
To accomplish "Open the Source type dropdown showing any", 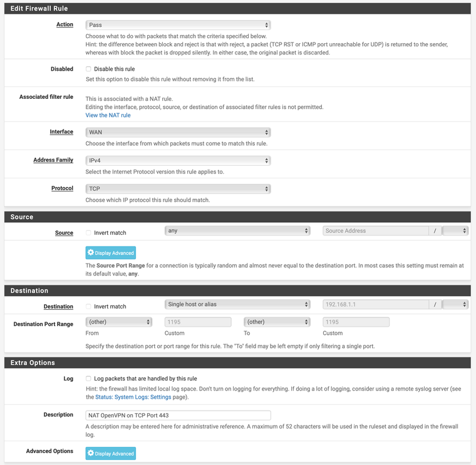I will (237, 230).
